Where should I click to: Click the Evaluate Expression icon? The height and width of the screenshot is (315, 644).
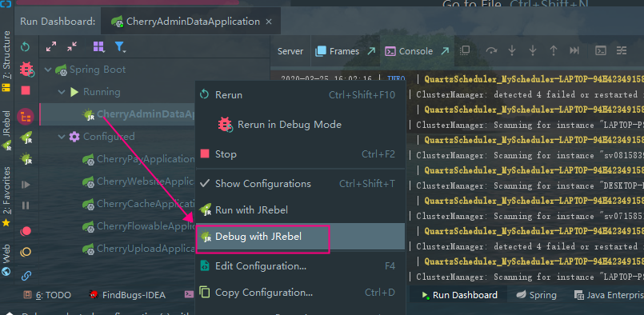pos(601,50)
